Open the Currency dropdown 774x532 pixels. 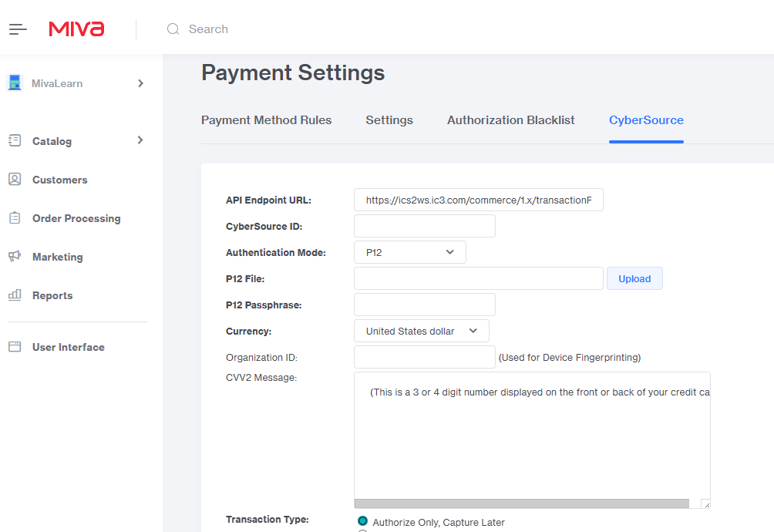tap(422, 331)
